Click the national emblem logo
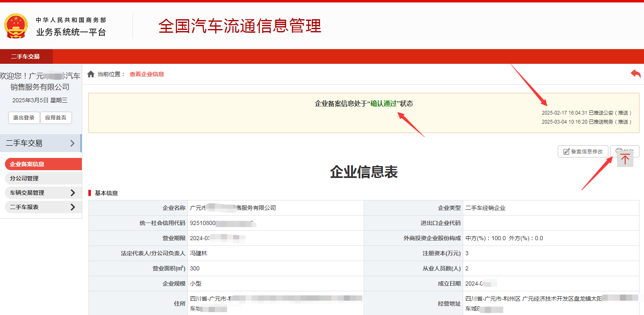Viewport: 644px width, 315px height. pos(16,26)
